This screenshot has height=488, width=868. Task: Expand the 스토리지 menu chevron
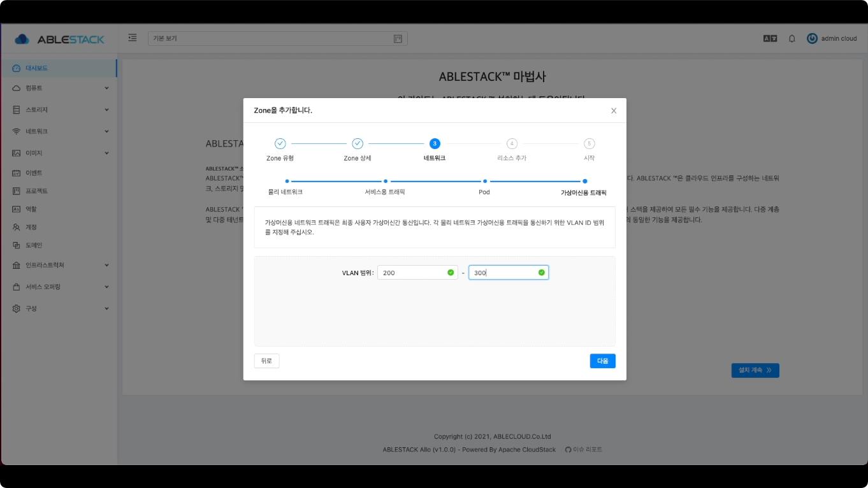(106, 110)
